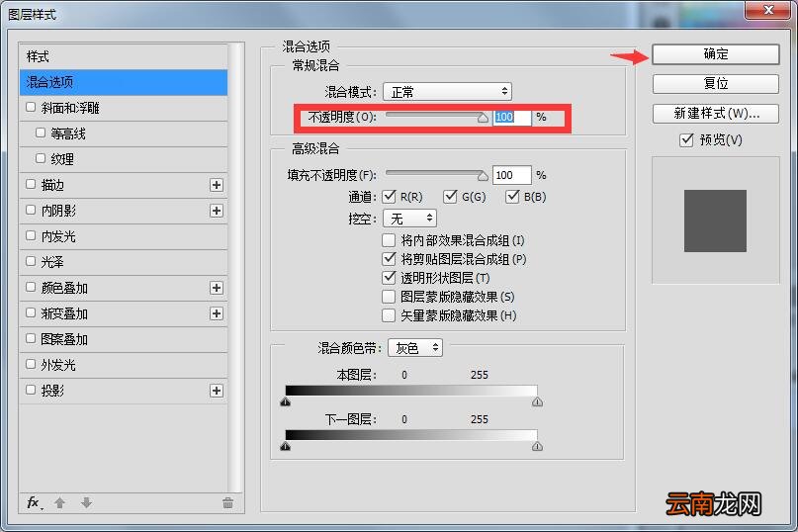Check 图层蒙版隐藏效果 option

coord(389,297)
